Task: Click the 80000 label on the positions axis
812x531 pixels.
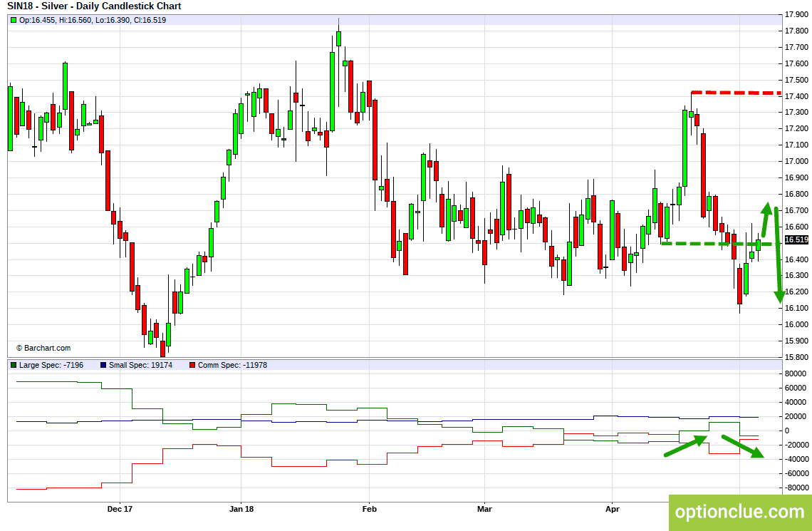Action: (x=795, y=373)
